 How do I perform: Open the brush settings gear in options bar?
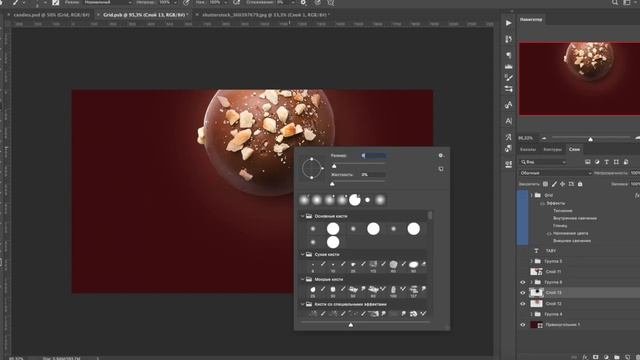(x=303, y=2)
